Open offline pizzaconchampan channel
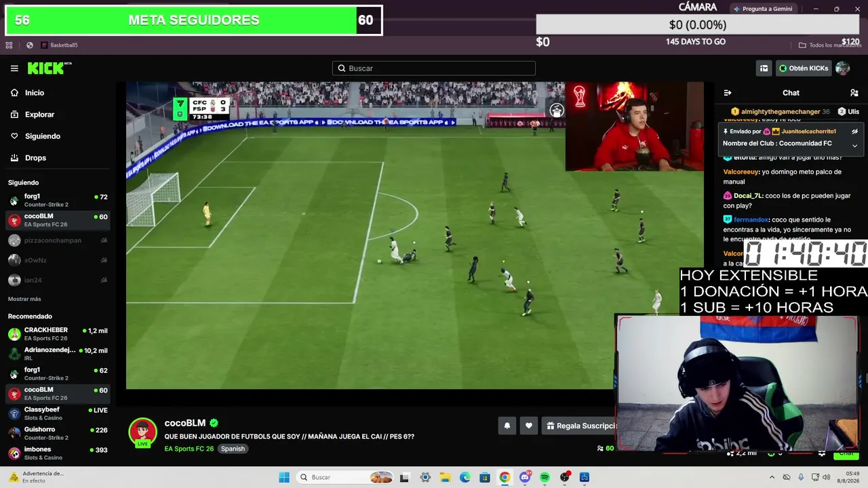The width and height of the screenshot is (868, 488). (x=58, y=241)
